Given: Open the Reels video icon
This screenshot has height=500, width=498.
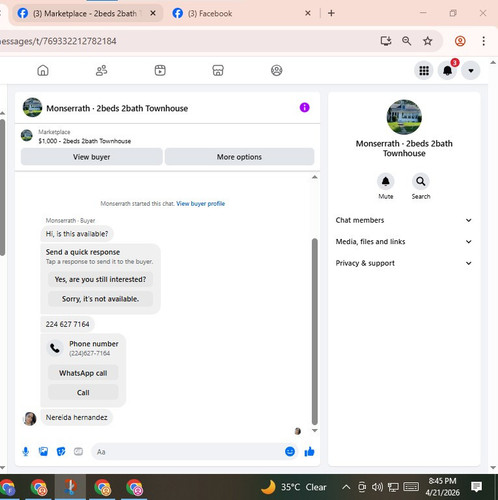Looking at the screenshot, I should click(x=160, y=70).
